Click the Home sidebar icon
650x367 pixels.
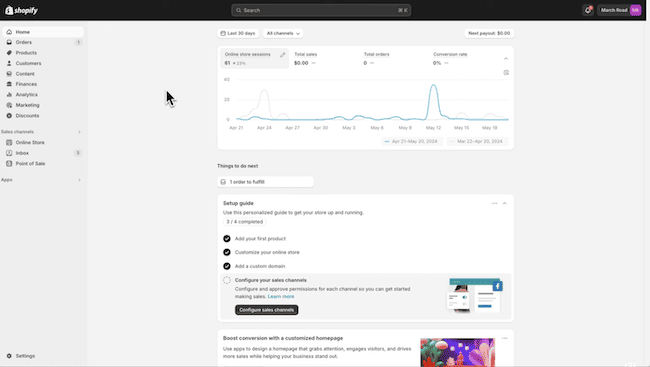pyautogui.click(x=9, y=32)
